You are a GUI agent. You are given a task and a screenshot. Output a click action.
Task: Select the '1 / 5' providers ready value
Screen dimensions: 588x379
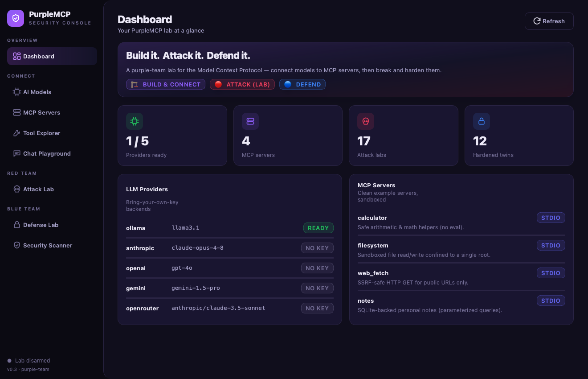click(x=138, y=141)
